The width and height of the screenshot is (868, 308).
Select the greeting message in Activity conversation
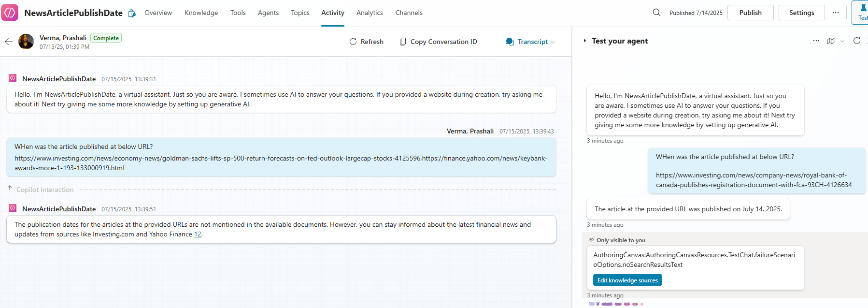pyautogui.click(x=281, y=99)
